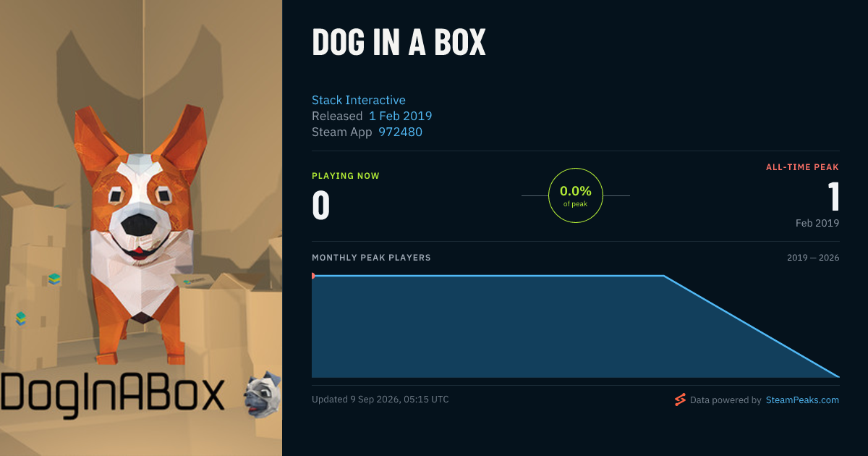
Task: Click the Playing Now count of 0
Action: coord(321,205)
